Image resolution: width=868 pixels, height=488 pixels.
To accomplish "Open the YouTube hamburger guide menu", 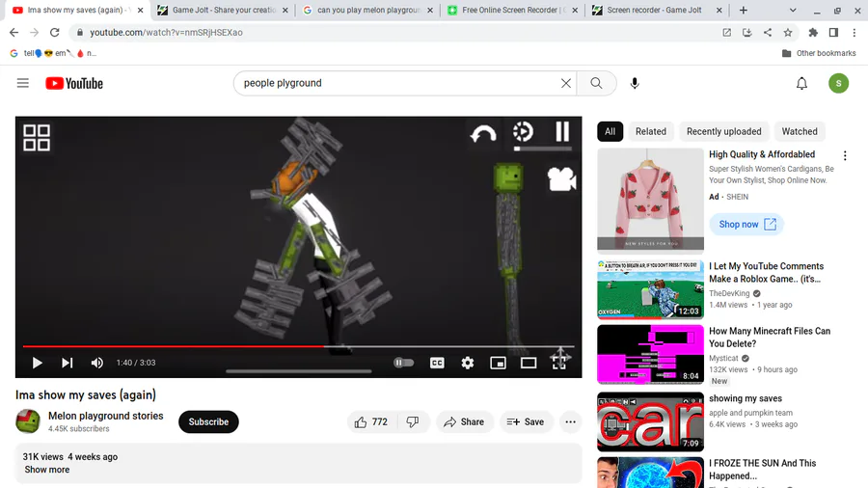I will (23, 83).
